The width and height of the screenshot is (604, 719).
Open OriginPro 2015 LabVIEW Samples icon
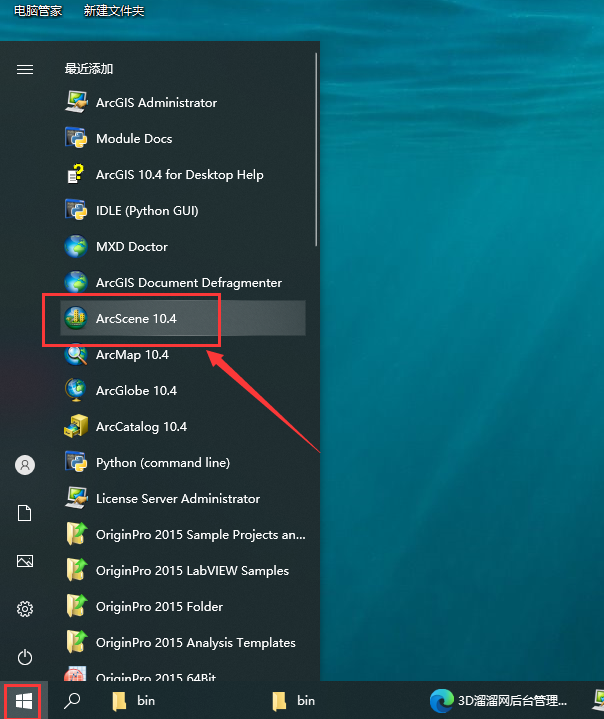tap(76, 570)
